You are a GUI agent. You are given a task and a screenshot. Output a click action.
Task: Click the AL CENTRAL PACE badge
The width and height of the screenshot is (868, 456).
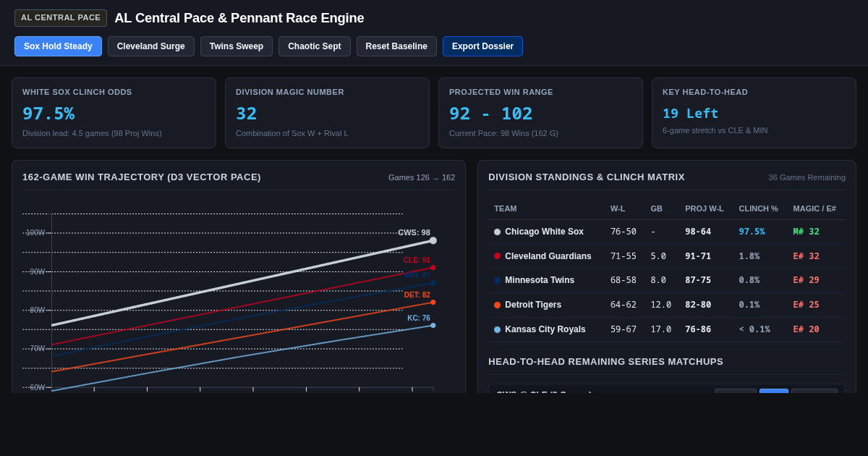61,18
